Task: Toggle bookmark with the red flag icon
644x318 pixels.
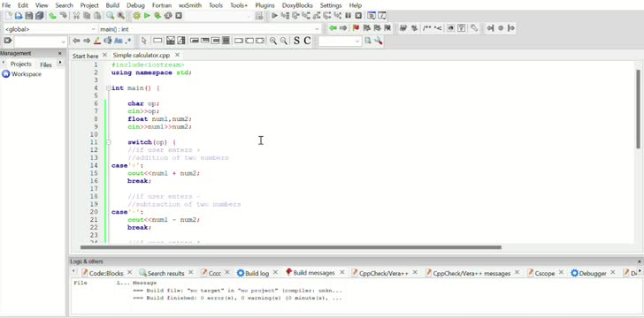Action: 356,28
